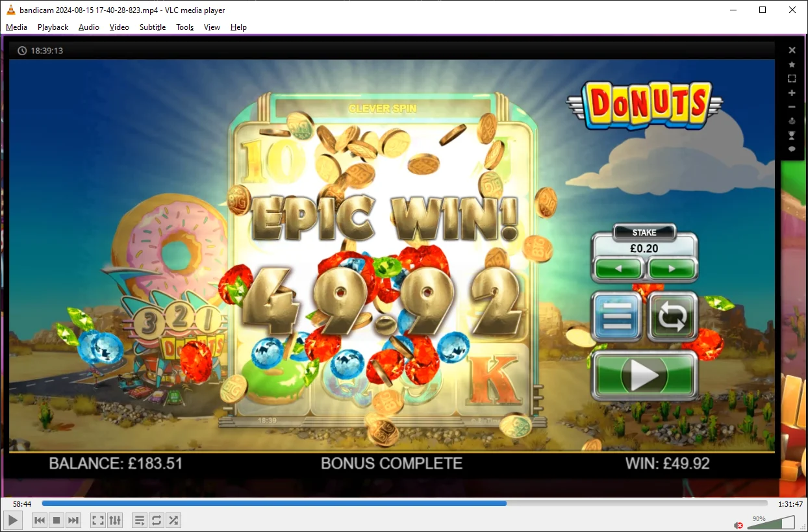Open the pot icon in game sidebar
Image resolution: width=808 pixels, height=532 pixels.
click(792, 121)
